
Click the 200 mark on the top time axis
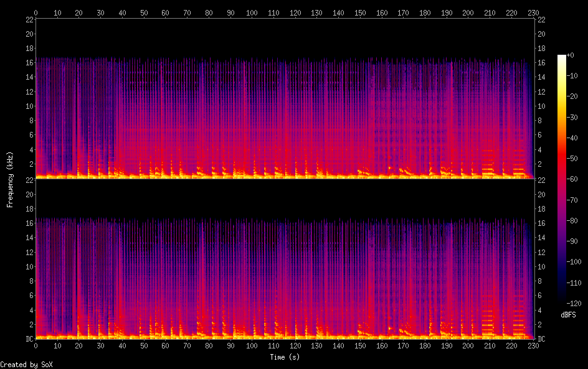[468, 12]
